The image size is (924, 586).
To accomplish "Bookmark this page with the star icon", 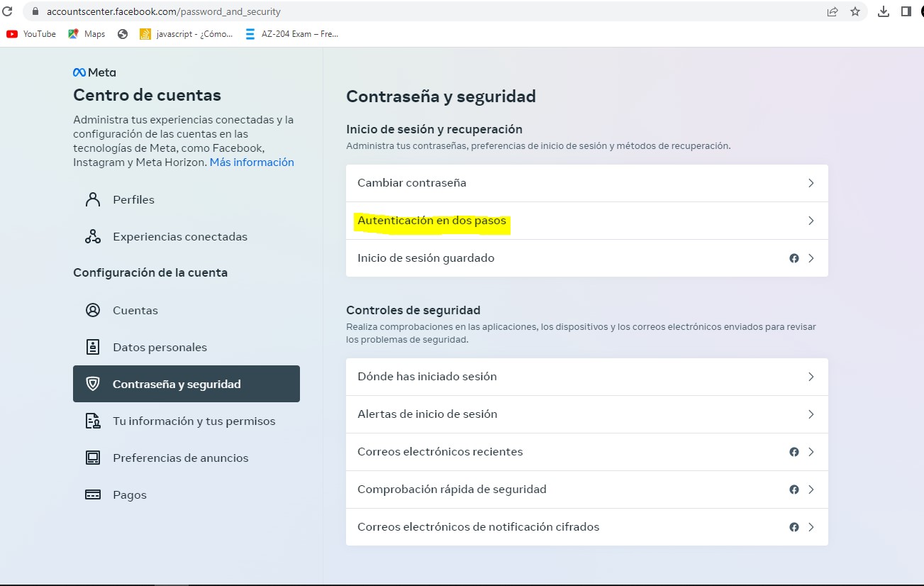I will [x=855, y=11].
